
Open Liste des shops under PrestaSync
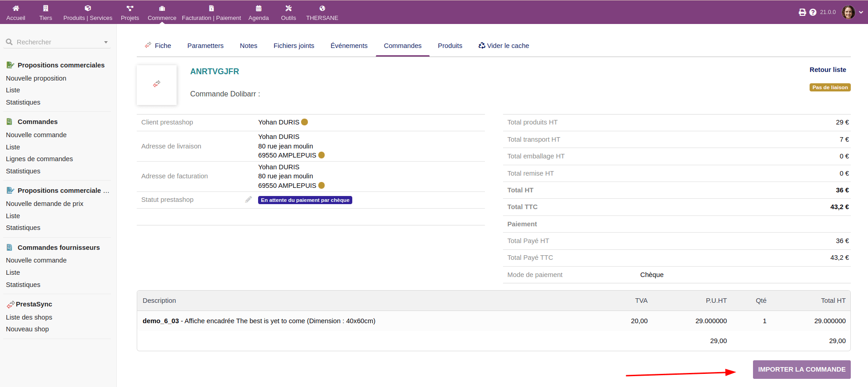pos(29,317)
